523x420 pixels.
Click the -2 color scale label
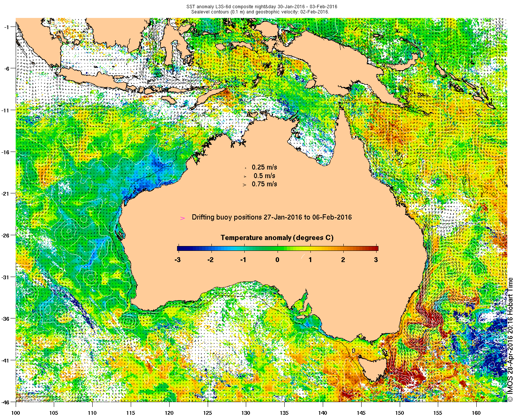click(x=211, y=260)
